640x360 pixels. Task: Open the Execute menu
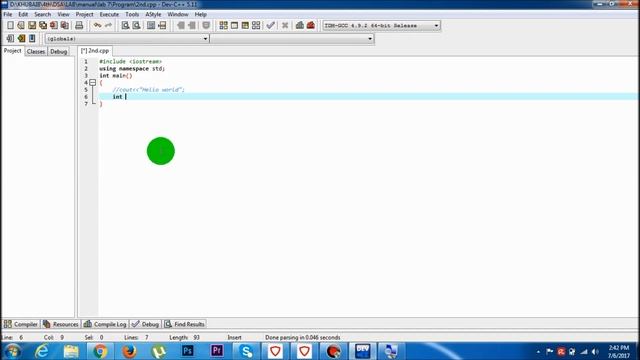pos(109,14)
